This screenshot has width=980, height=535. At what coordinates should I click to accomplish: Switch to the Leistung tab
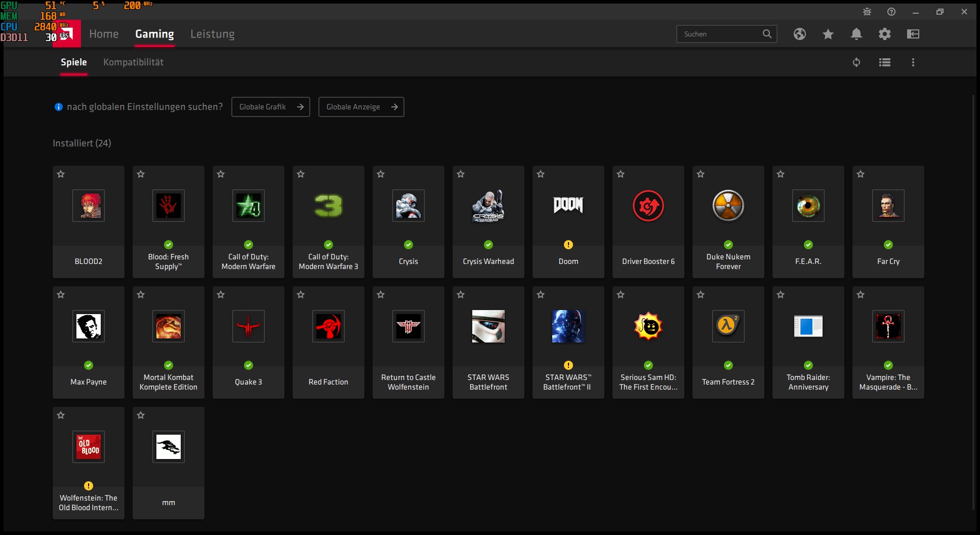[213, 34]
